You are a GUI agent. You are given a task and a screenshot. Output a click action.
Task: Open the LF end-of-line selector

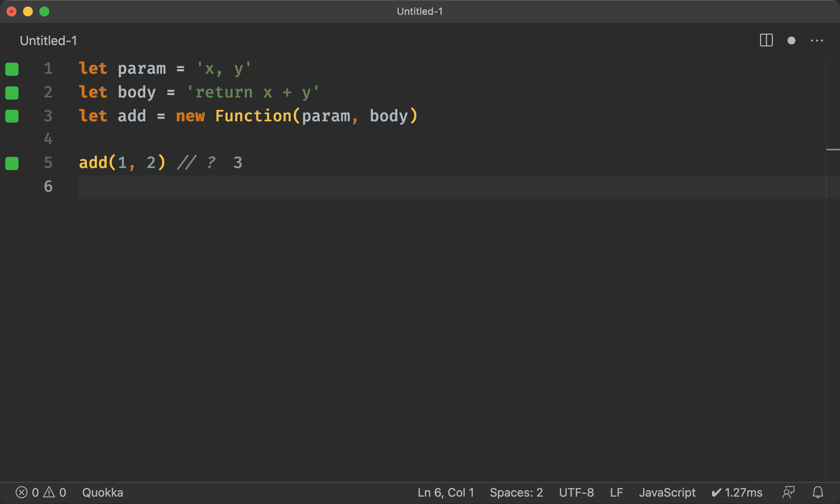tap(616, 492)
